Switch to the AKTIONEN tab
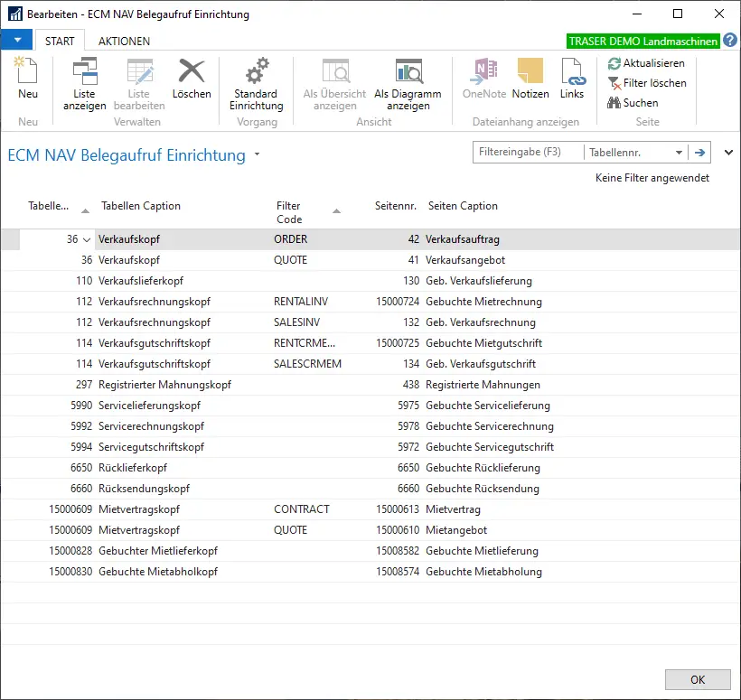Viewport: 741px width, 700px height. pos(124,41)
